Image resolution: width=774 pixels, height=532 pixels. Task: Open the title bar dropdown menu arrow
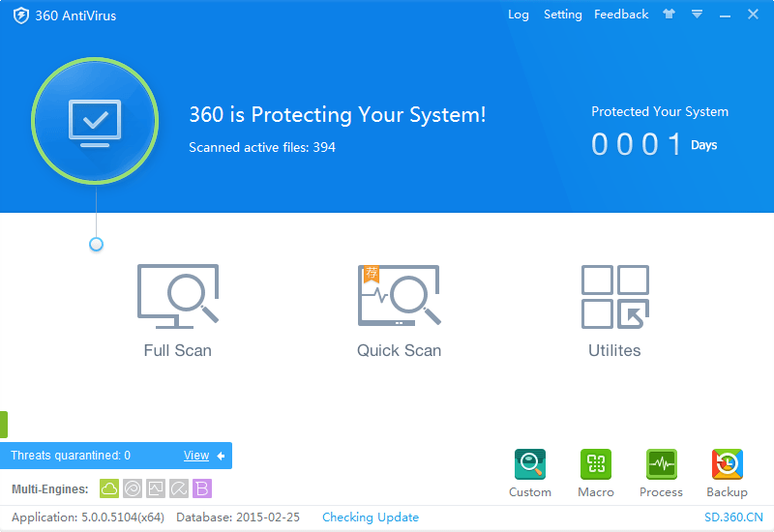[x=697, y=15]
